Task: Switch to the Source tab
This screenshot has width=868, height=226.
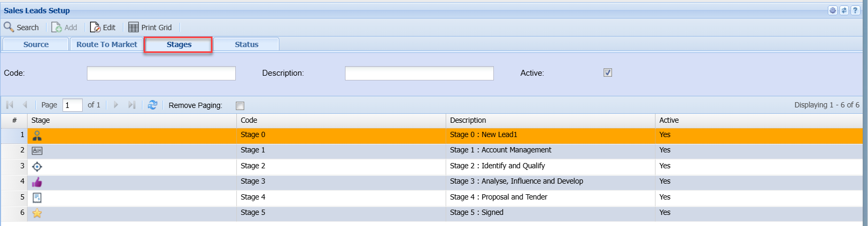Action: pyautogui.click(x=36, y=44)
